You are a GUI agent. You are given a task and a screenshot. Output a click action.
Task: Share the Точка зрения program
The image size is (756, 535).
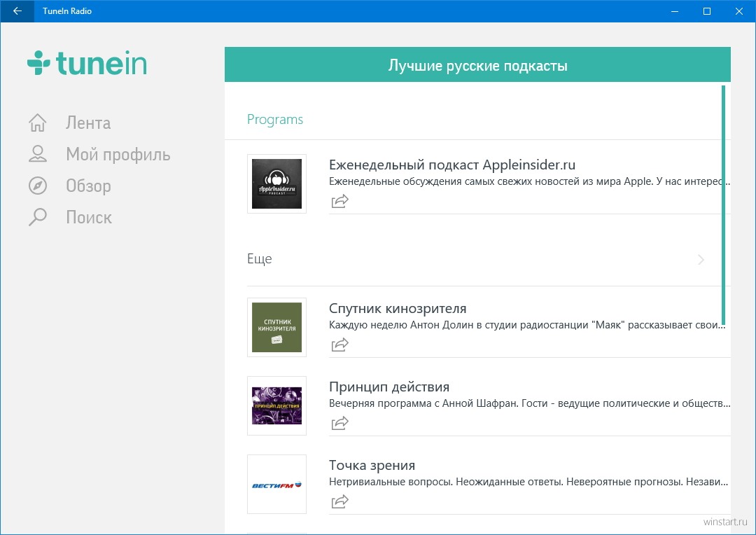pos(339,501)
